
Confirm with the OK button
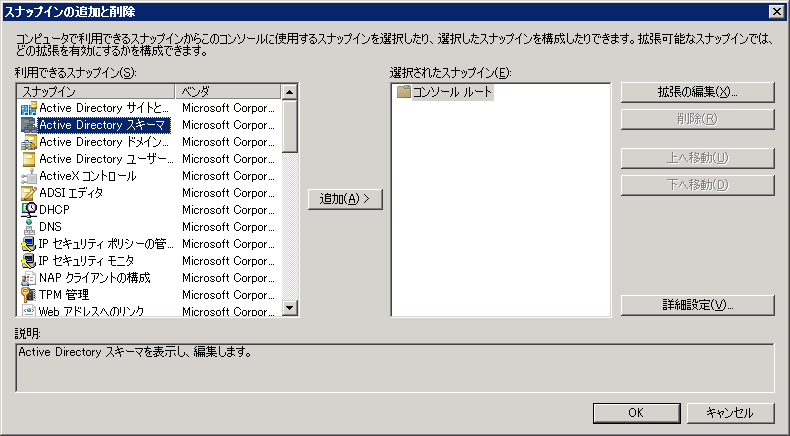635,412
